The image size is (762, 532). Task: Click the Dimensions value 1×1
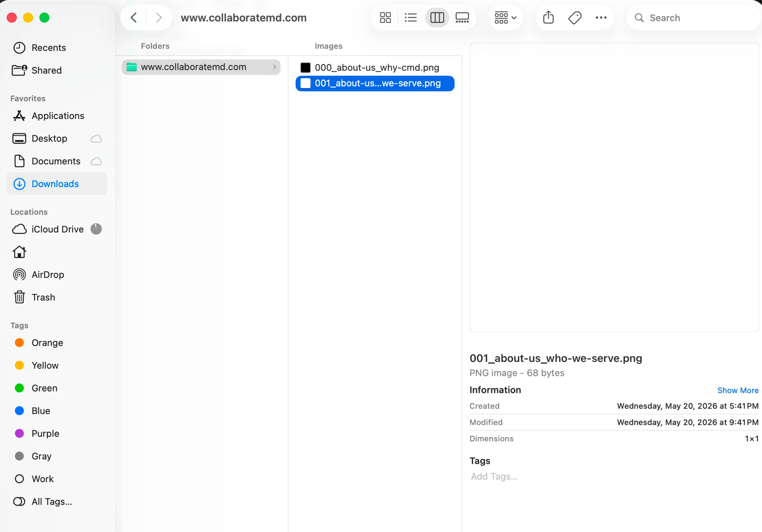pos(752,438)
